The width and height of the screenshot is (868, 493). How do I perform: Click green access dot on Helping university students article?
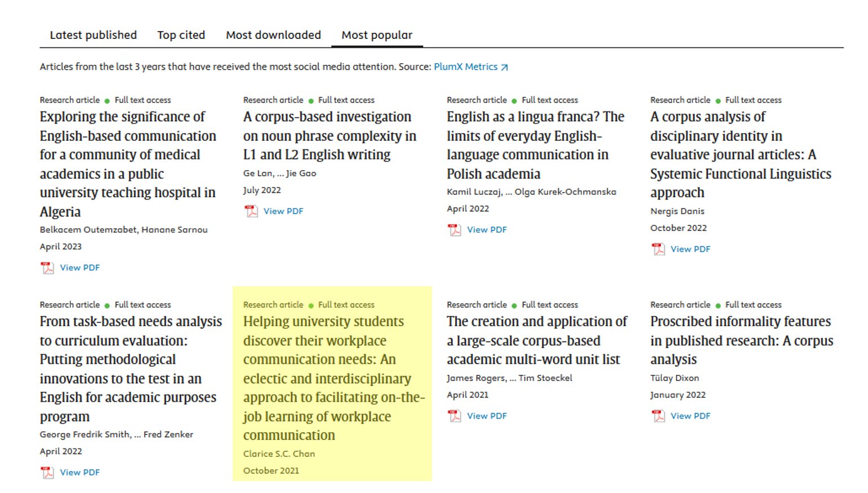[x=311, y=305]
